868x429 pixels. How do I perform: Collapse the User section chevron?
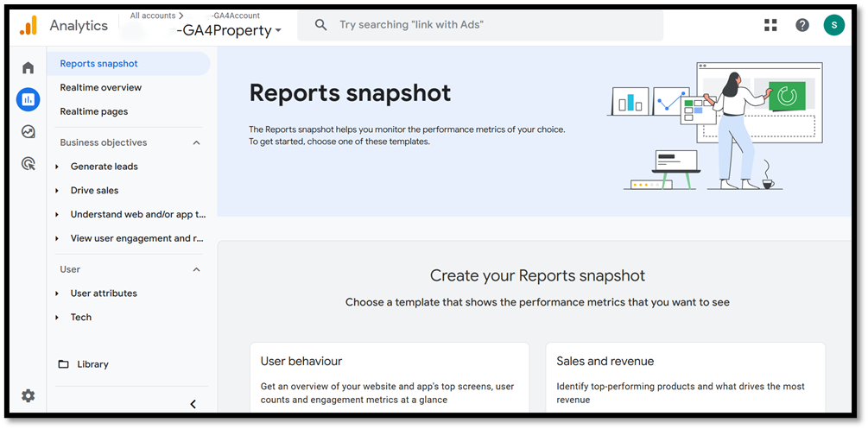196,269
